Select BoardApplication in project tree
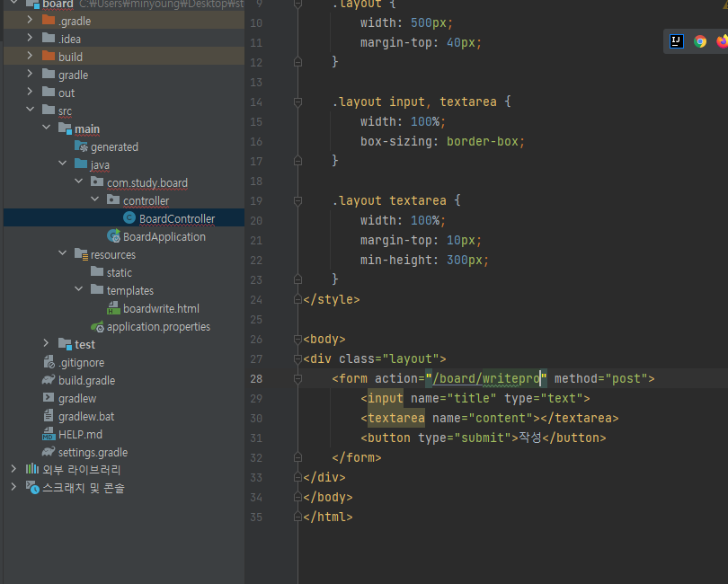The height and width of the screenshot is (584, 728). coord(164,237)
